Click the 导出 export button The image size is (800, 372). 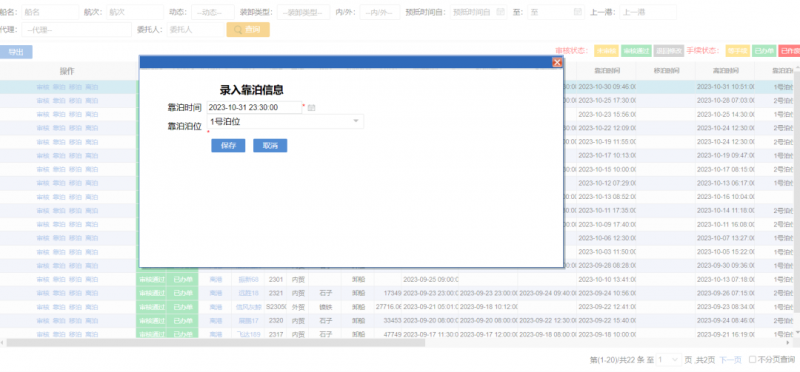pos(16,52)
